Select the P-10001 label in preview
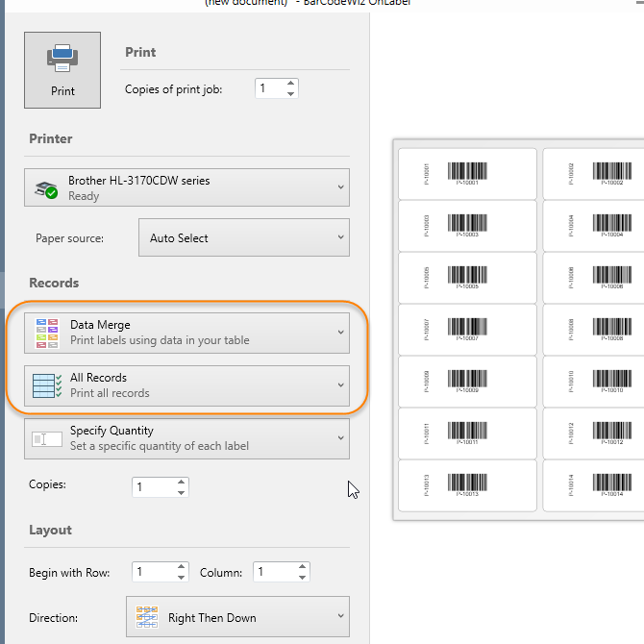The image size is (644, 644). coord(467,174)
